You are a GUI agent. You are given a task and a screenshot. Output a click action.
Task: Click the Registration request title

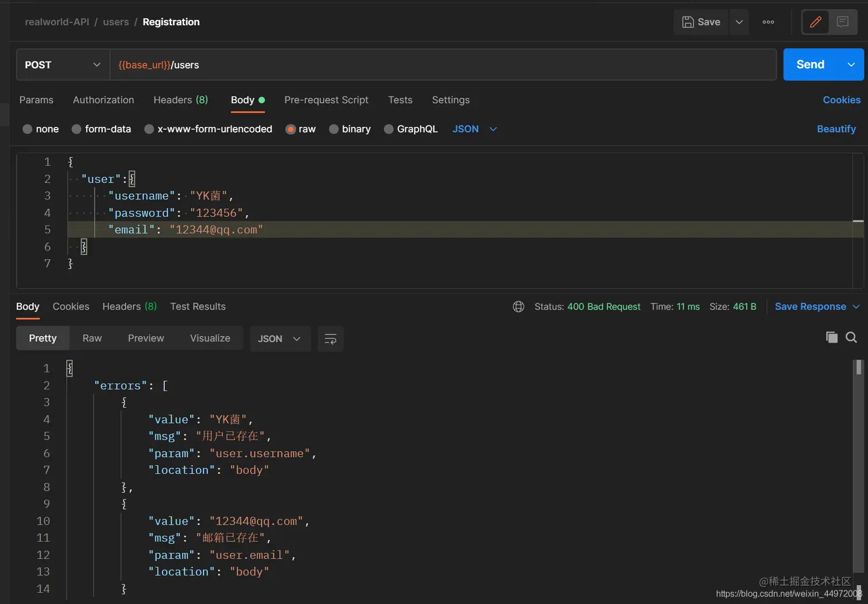click(171, 22)
